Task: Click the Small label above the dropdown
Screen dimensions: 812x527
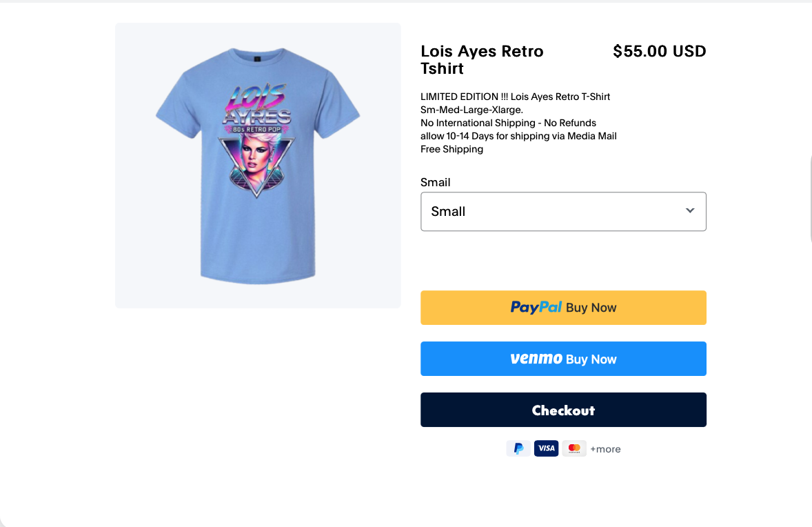Action: click(x=436, y=182)
